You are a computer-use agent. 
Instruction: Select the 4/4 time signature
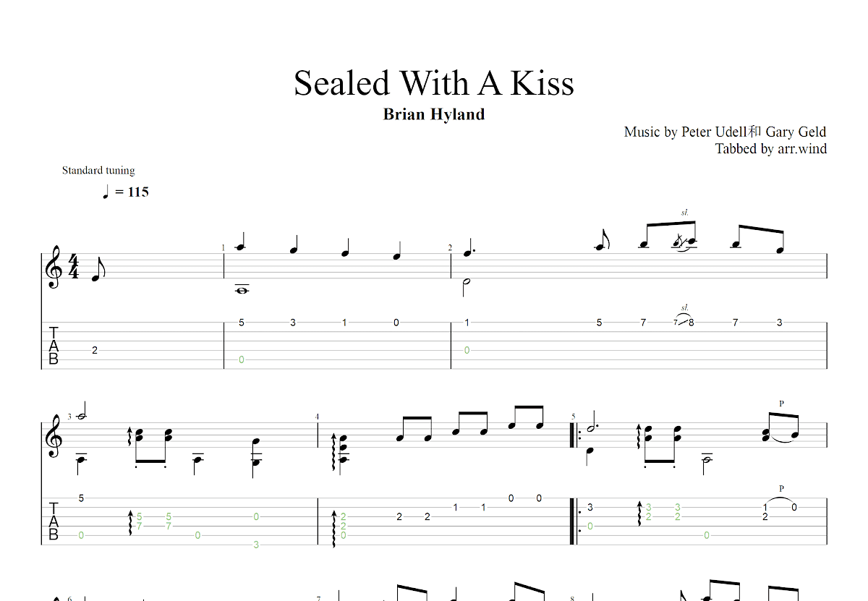[73, 266]
